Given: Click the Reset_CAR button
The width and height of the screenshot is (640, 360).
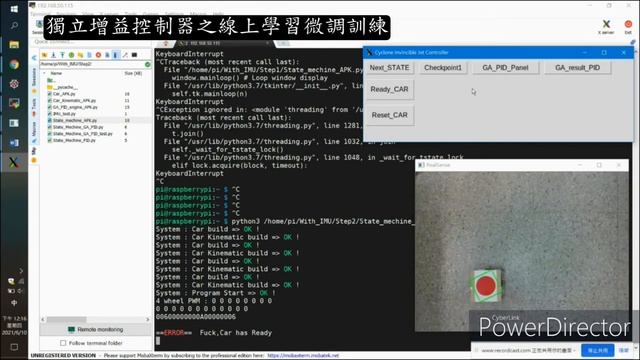Looking at the screenshot, I should click(389, 115).
